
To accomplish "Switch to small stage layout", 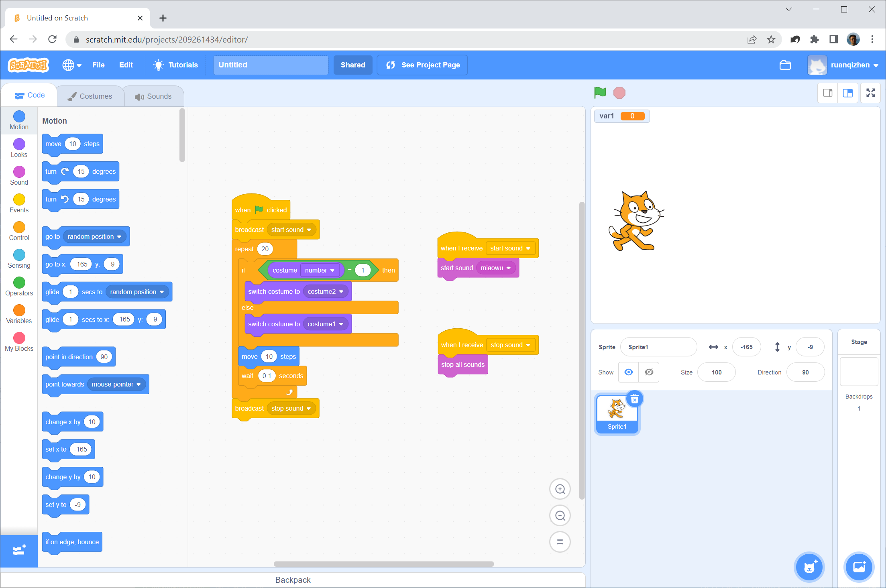I will tap(828, 93).
